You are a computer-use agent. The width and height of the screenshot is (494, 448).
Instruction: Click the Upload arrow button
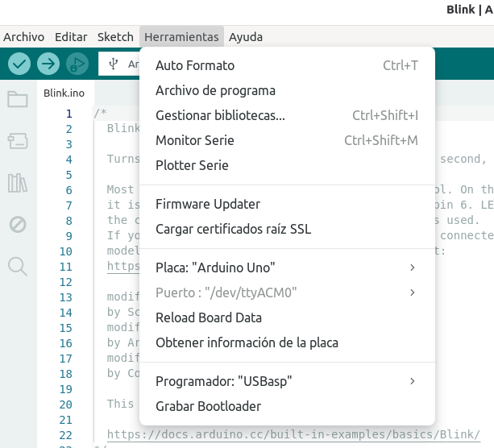[x=48, y=64]
